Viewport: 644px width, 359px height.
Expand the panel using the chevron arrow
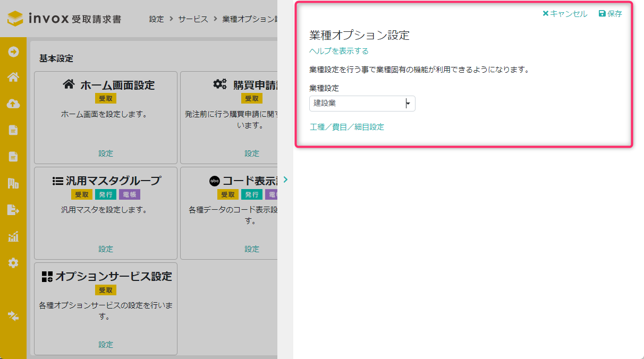pyautogui.click(x=285, y=180)
